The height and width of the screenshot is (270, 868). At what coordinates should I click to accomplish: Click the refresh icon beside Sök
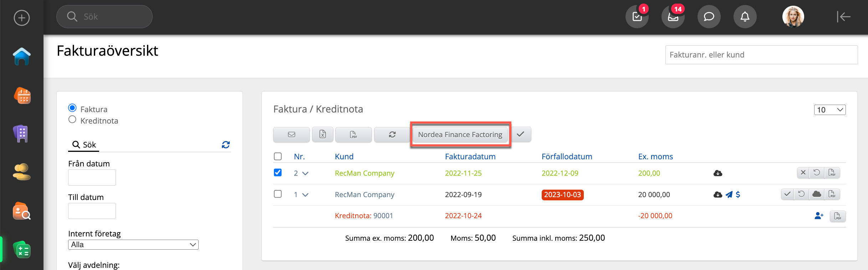coord(226,145)
